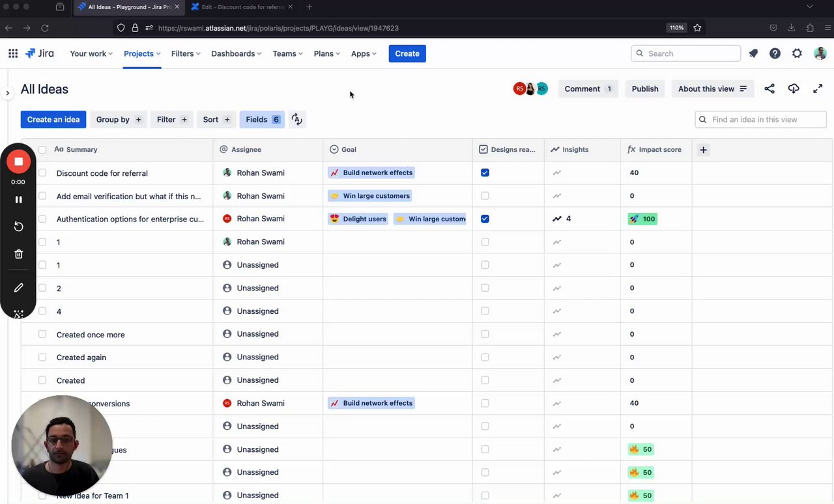This screenshot has width=834, height=504.
Task: Open a new browser tab
Action: pyautogui.click(x=309, y=7)
